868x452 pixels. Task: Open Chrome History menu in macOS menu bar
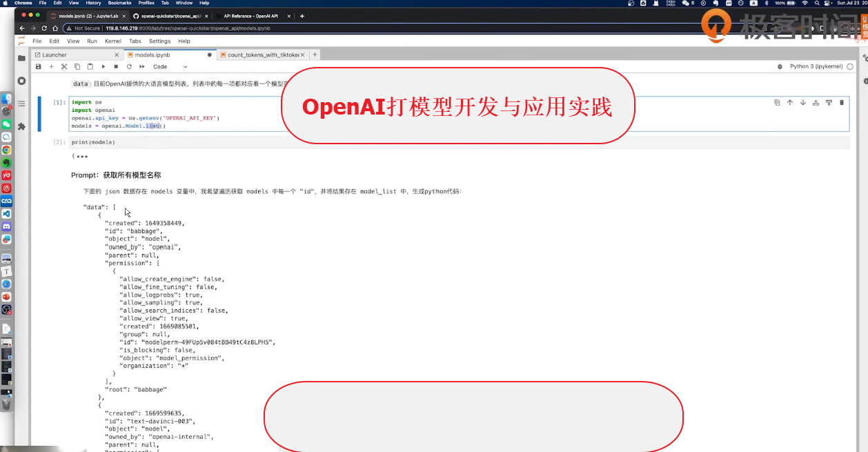[95, 3]
